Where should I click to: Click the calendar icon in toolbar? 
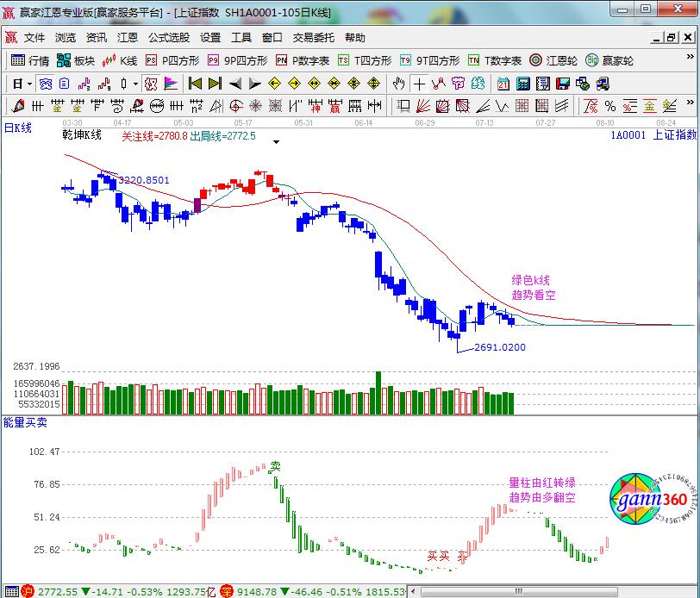[503, 84]
